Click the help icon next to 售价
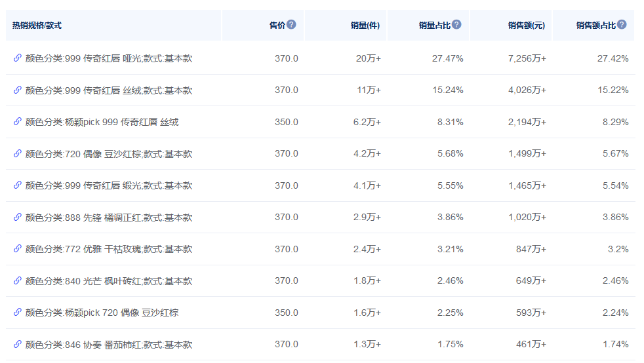The width and height of the screenshot is (644, 363). (x=291, y=25)
